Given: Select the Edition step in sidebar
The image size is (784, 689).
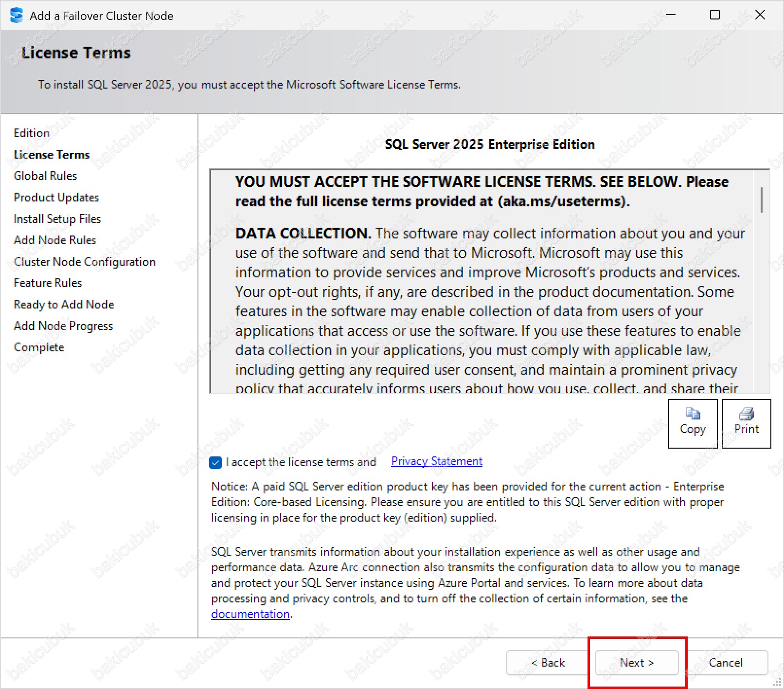Looking at the screenshot, I should click(x=32, y=133).
